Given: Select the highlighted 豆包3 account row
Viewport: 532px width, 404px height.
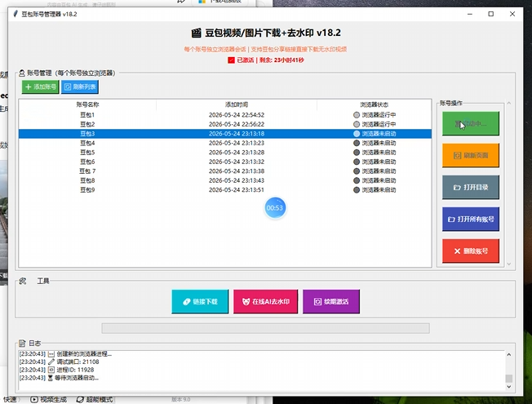Looking at the screenshot, I should pyautogui.click(x=225, y=134).
